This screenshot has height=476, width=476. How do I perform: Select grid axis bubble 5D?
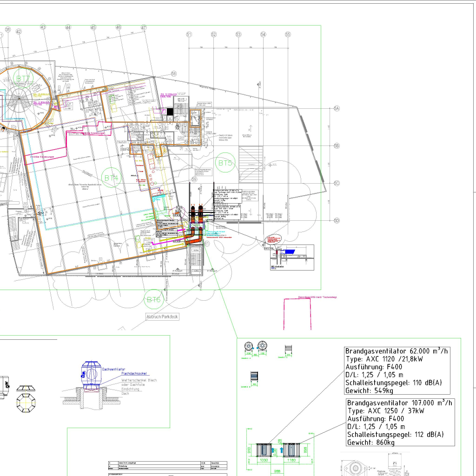point(337,220)
